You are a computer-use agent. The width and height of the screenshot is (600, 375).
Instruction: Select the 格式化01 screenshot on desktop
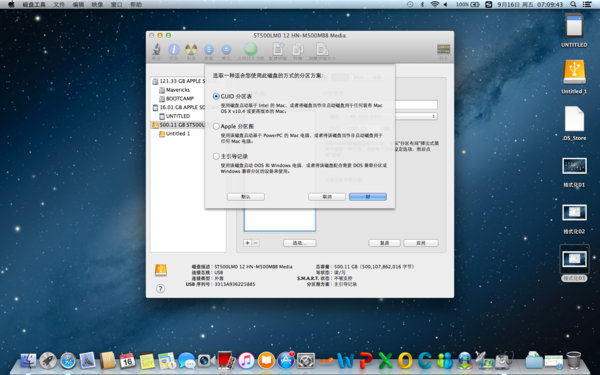(574, 172)
